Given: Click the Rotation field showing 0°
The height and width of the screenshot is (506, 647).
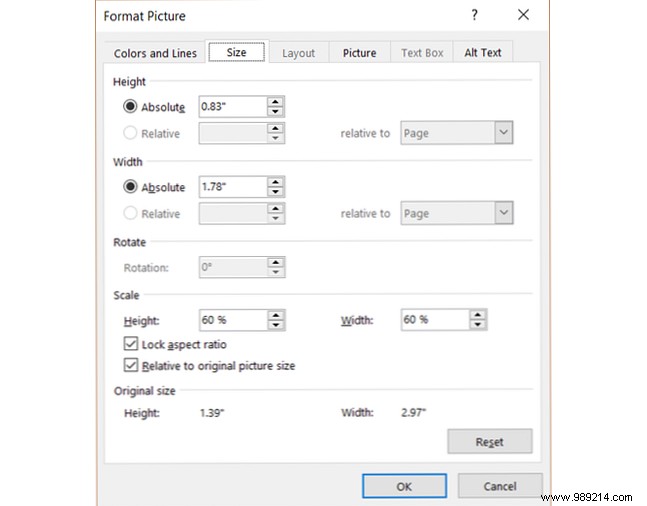Looking at the screenshot, I should (x=234, y=267).
